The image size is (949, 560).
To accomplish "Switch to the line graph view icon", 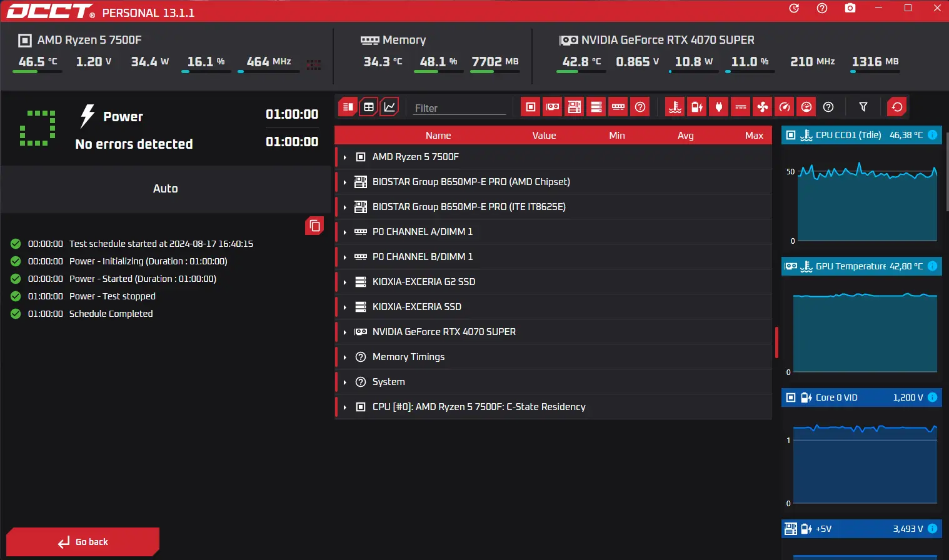I will [389, 107].
